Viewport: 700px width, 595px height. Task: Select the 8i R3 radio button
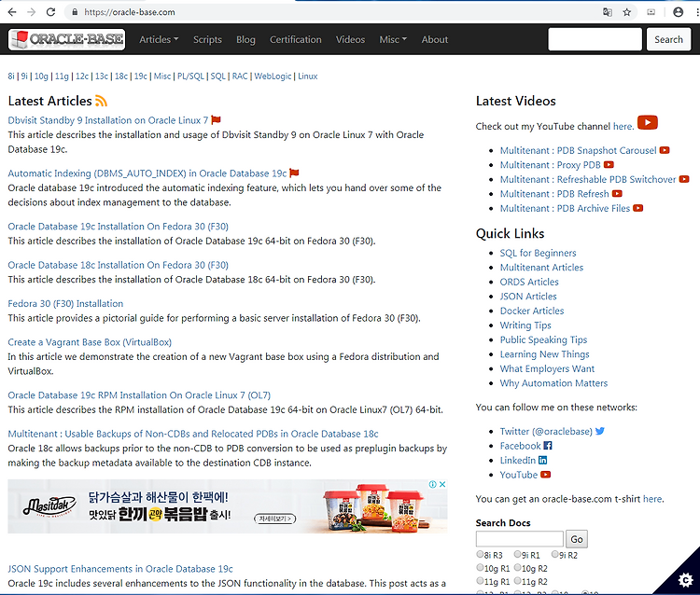tap(480, 554)
